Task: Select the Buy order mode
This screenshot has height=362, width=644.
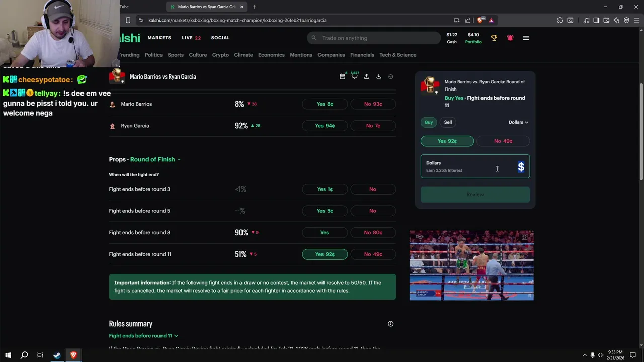Action: [429, 122]
